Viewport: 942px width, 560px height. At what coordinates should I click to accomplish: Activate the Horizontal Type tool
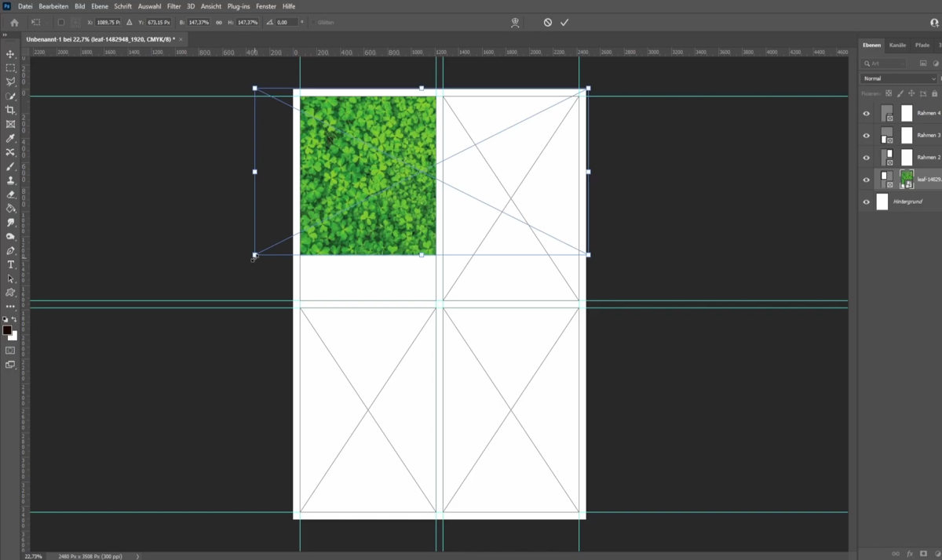point(10,264)
